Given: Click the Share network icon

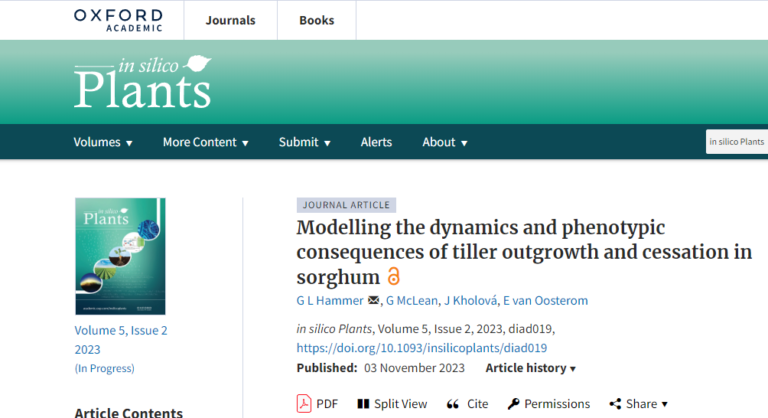Looking at the screenshot, I should tap(615, 404).
